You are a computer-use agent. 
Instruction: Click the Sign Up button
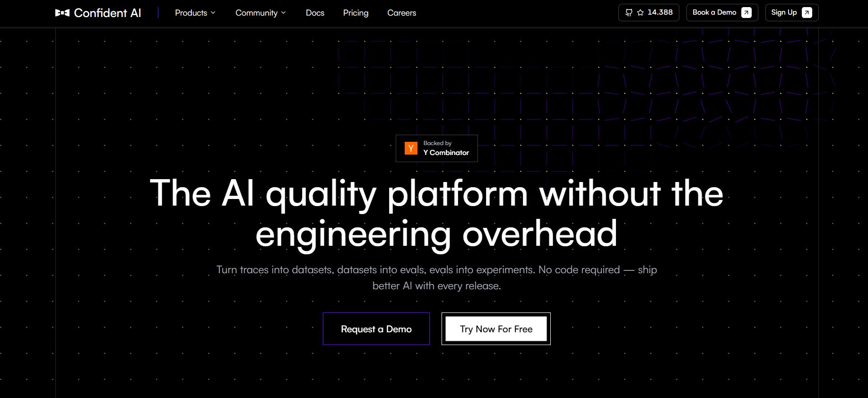tap(792, 13)
